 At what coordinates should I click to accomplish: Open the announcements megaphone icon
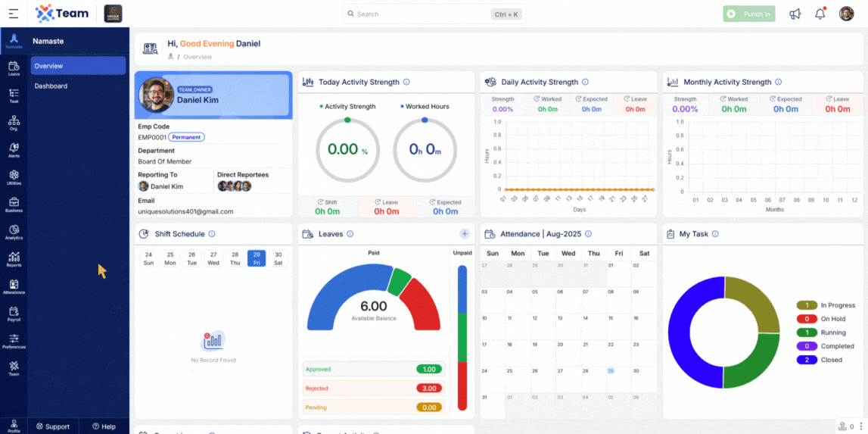click(x=795, y=14)
